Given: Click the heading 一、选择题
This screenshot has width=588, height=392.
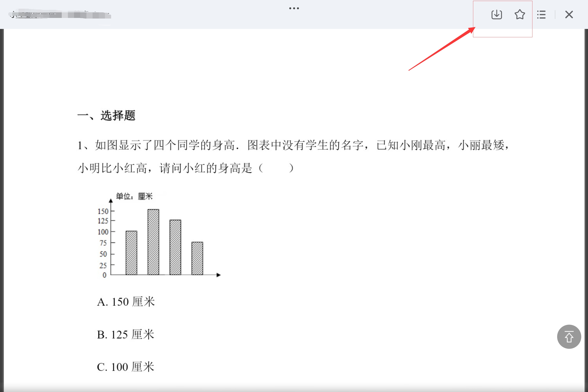Looking at the screenshot, I should (106, 116).
